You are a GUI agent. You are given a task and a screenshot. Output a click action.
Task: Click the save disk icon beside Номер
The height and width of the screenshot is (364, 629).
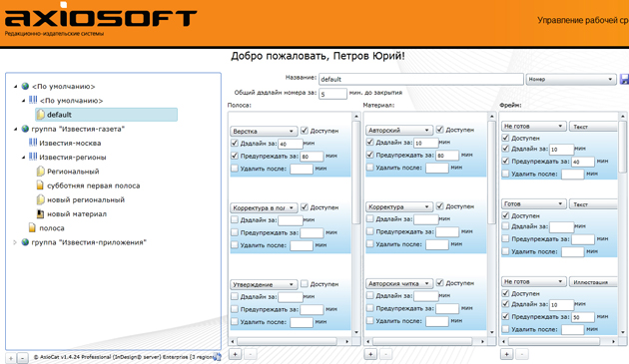click(624, 79)
